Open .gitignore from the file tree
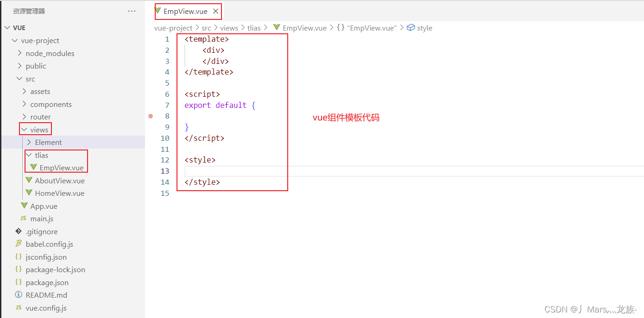This screenshot has width=644, height=318. point(42,232)
